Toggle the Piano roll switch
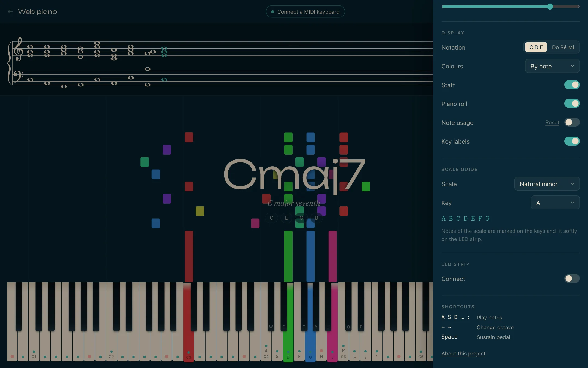Viewport: 588px width, 368px height. tap(572, 104)
